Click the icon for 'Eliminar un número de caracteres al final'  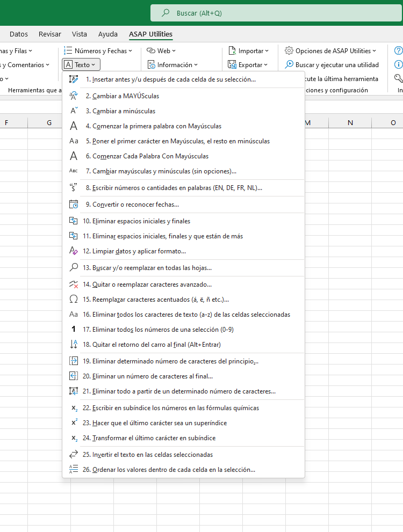point(73,376)
